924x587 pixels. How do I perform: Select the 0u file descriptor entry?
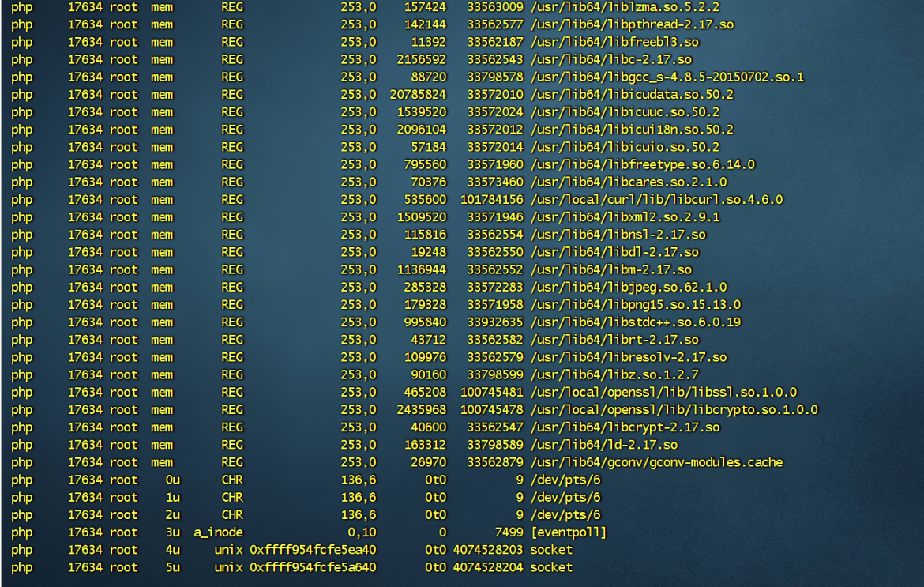(x=173, y=480)
